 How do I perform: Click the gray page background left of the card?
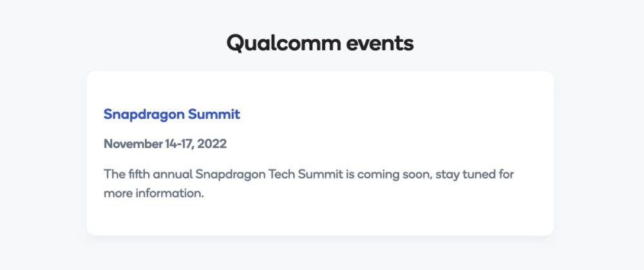(x=43, y=153)
